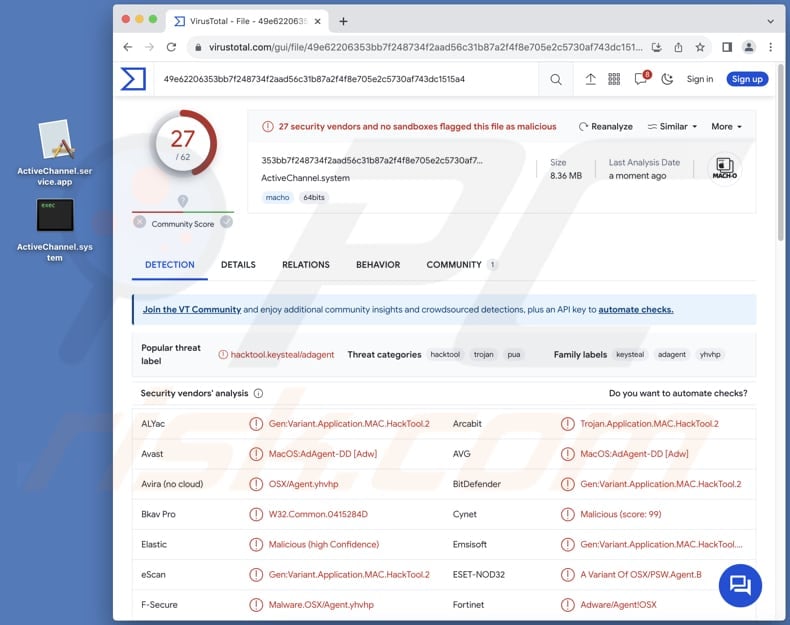Image resolution: width=790 pixels, height=625 pixels.
Task: Toggle the browser side panel icon
Action: [727, 47]
